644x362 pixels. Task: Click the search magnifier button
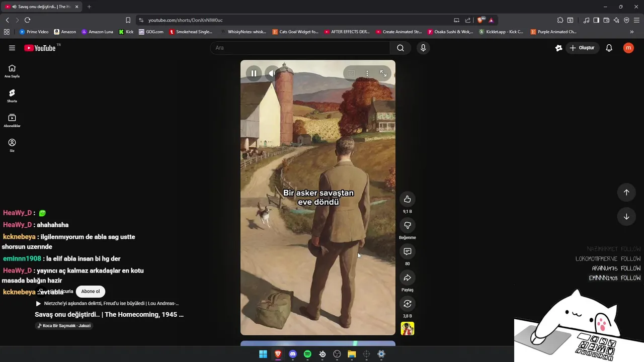400,48
